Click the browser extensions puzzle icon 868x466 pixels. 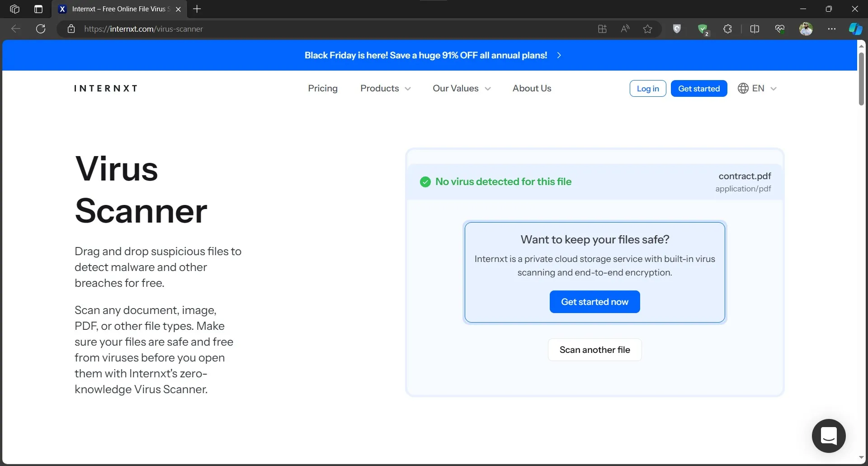tap(727, 29)
